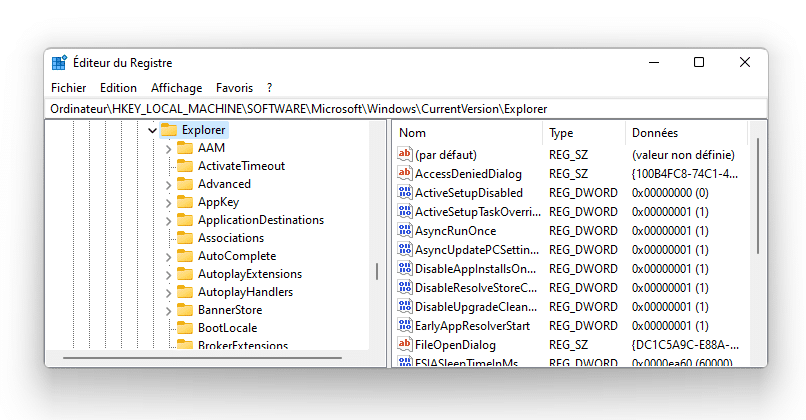Select the EarlyAppResolverStart value name
This screenshot has height=420, width=806.
coord(472,326)
